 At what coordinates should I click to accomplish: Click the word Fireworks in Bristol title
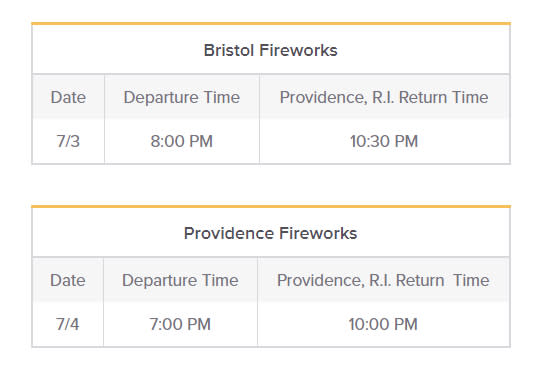click(298, 51)
